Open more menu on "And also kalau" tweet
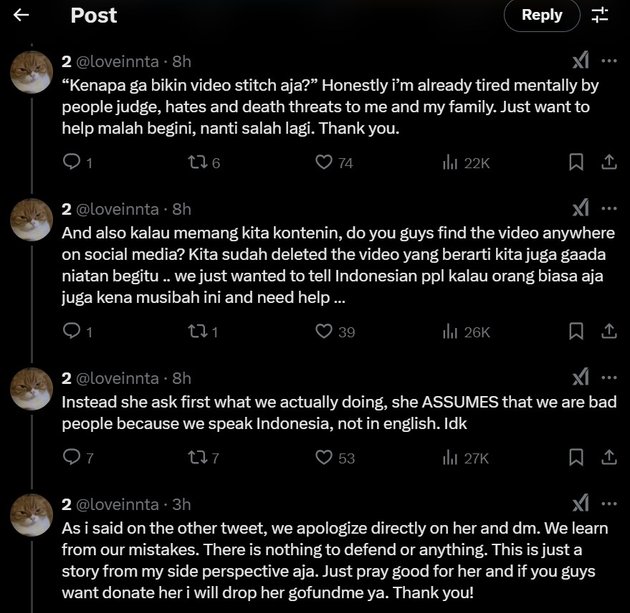Image resolution: width=630 pixels, height=613 pixels. (x=608, y=208)
